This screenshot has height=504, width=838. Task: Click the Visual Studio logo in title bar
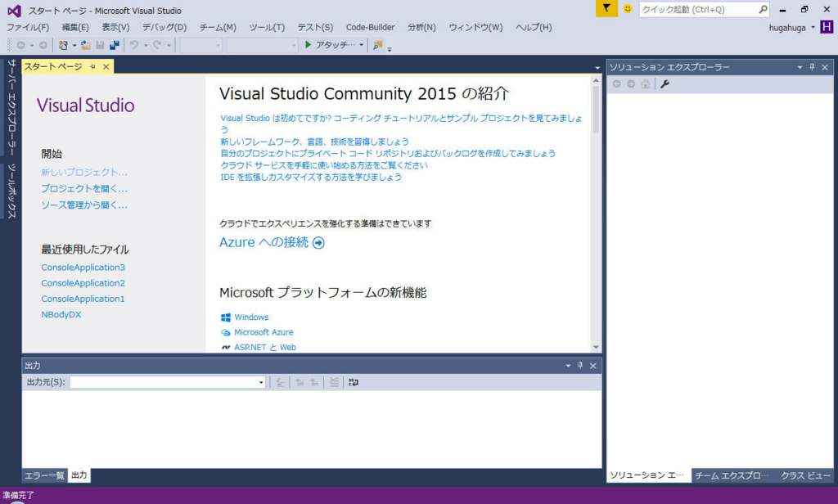tap(15, 10)
